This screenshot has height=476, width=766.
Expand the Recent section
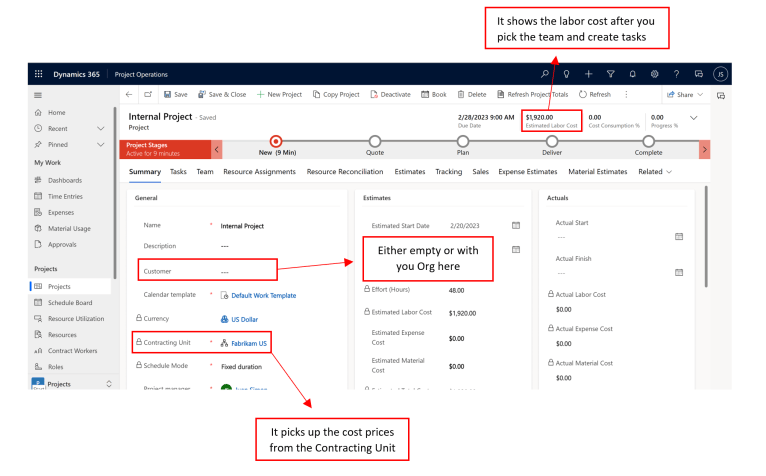(101, 129)
